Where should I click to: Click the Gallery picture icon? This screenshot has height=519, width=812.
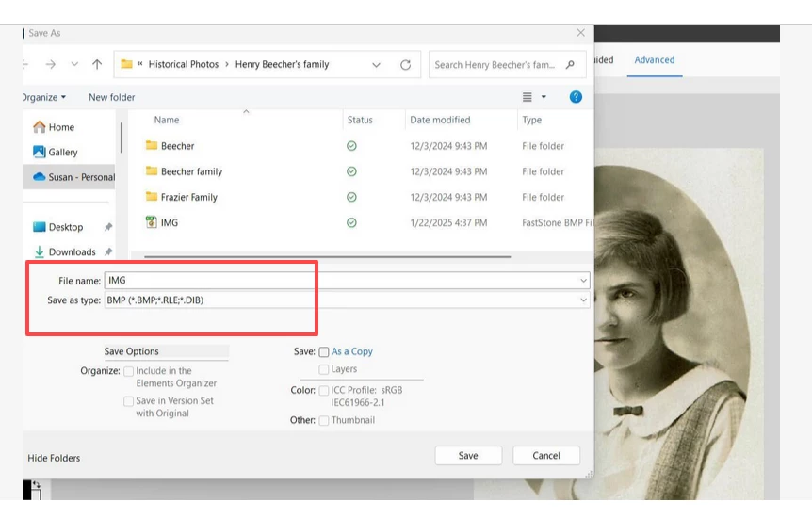point(40,152)
